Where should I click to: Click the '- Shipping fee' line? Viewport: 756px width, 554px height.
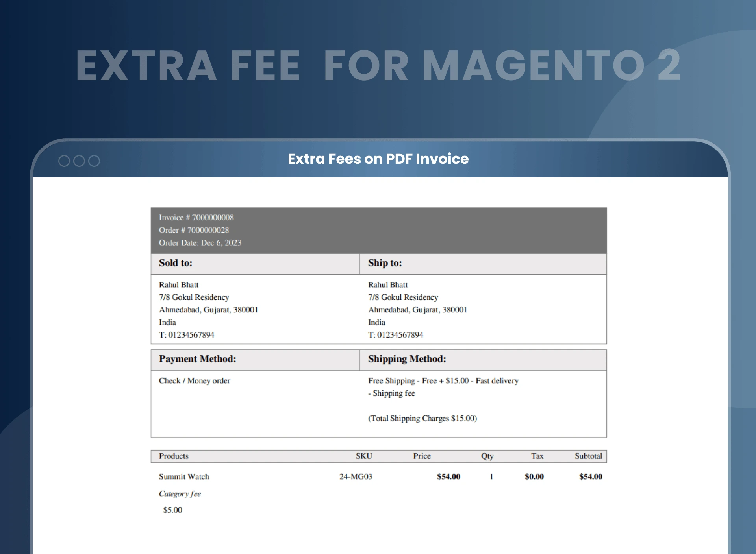391,393
